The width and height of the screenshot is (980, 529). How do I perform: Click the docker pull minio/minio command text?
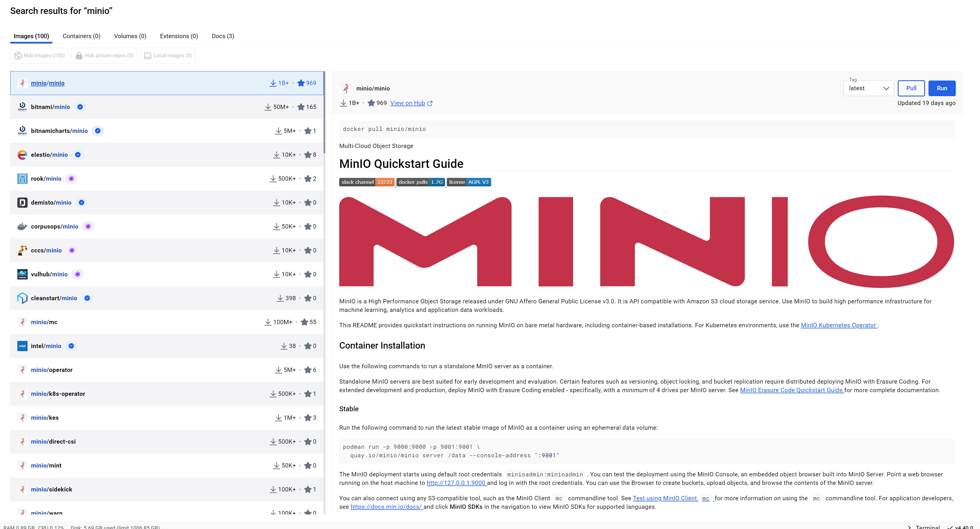[384, 129]
